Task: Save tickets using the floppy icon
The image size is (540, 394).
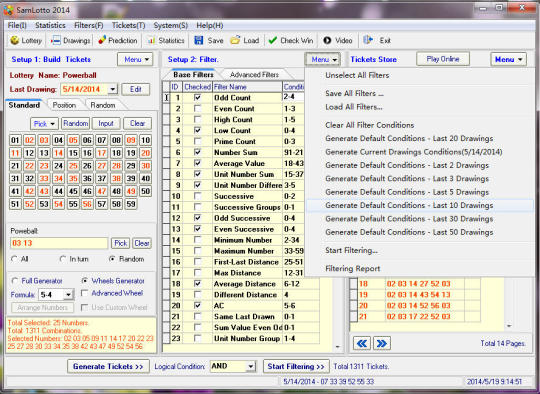Action: (x=198, y=40)
